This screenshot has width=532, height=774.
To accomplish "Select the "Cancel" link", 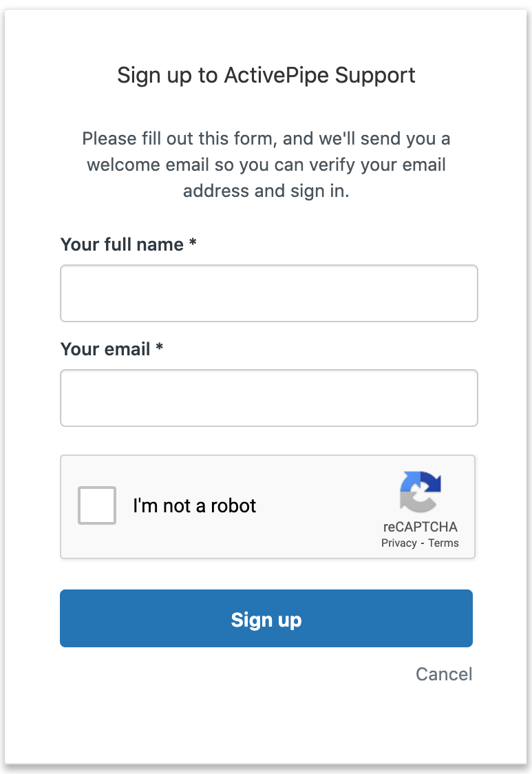I will click(444, 674).
